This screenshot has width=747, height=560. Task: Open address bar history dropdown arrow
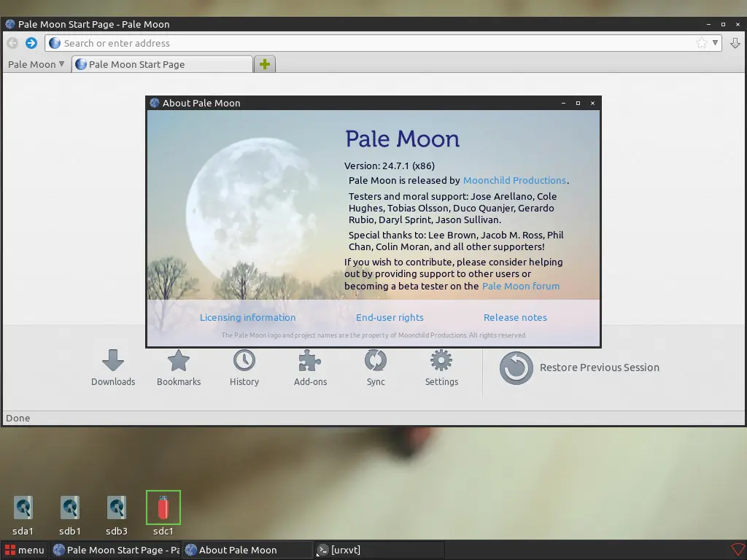point(715,43)
